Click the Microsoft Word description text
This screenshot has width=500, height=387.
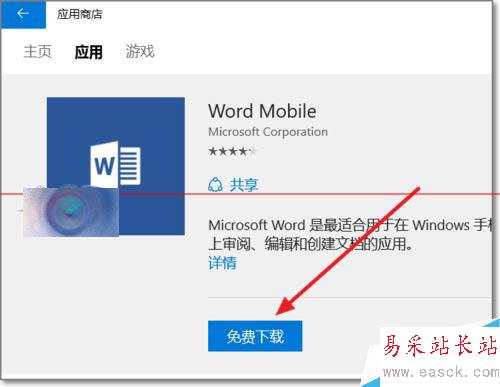[351, 235]
